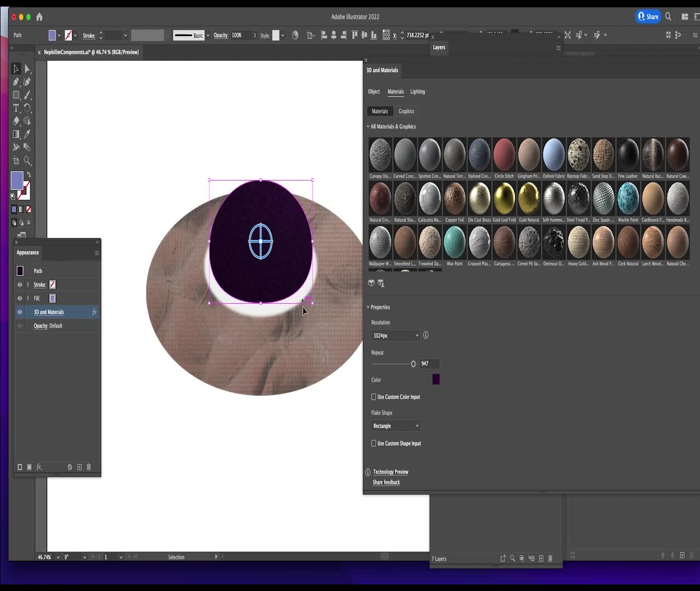This screenshot has width=700, height=591.
Task: Toggle 3D and Materials effect visibility
Action: [x=20, y=312]
